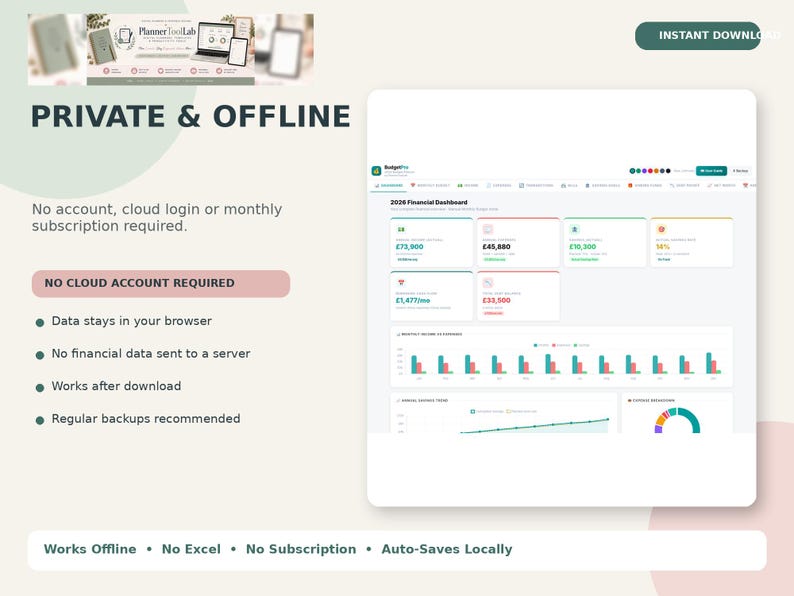
Task: Select the black theme color dot
Action: pos(668,171)
